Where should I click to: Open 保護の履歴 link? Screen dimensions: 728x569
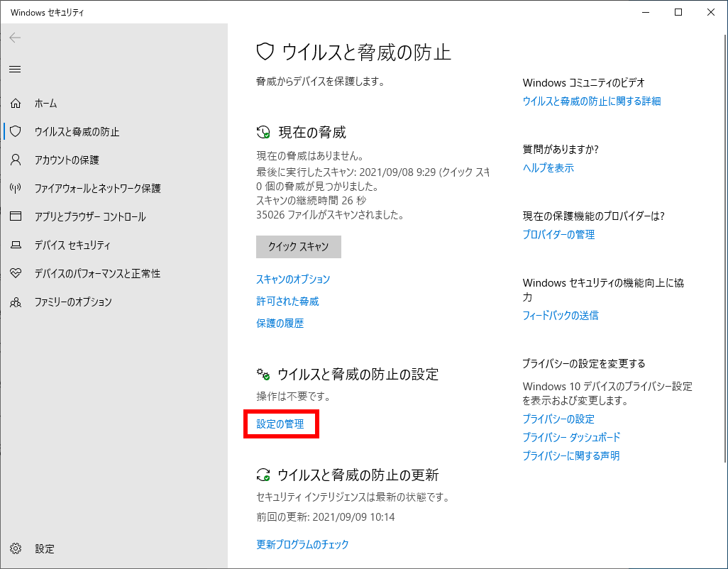point(280,323)
